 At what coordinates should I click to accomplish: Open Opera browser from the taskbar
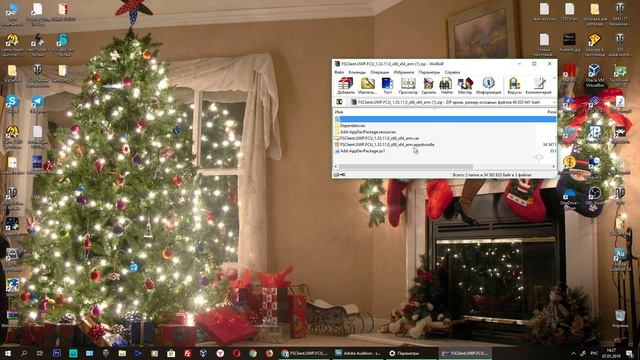click(x=236, y=353)
